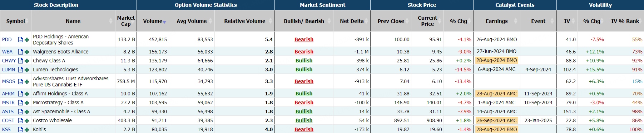Add CHWY with the green plus icon

pos(27,61)
